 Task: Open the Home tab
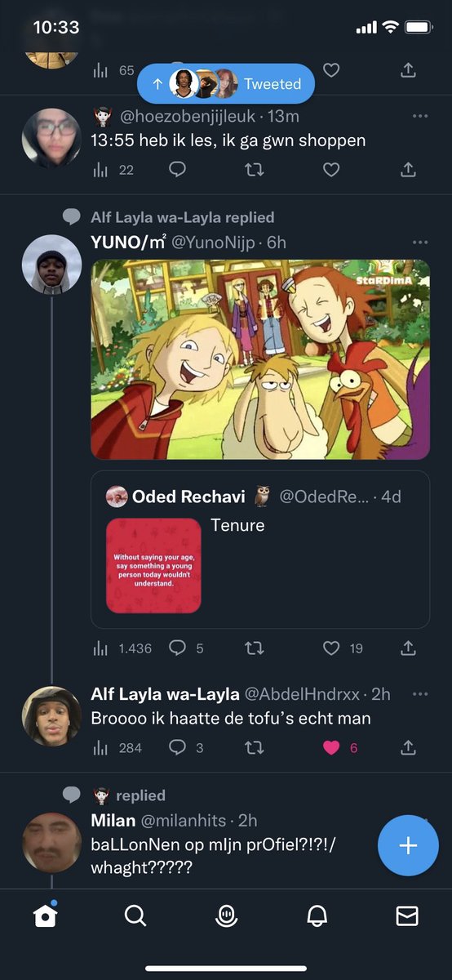click(46, 916)
